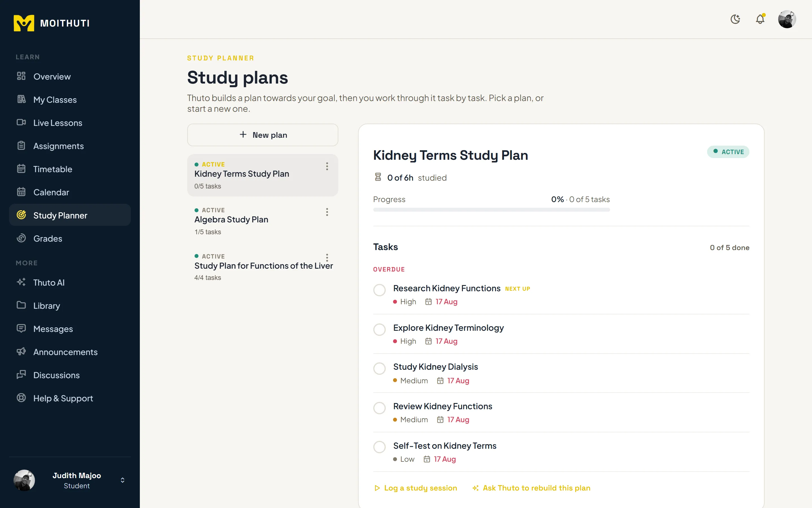Click the Kidney Terms Study Plan heading
This screenshot has width=812, height=508.
point(450,155)
